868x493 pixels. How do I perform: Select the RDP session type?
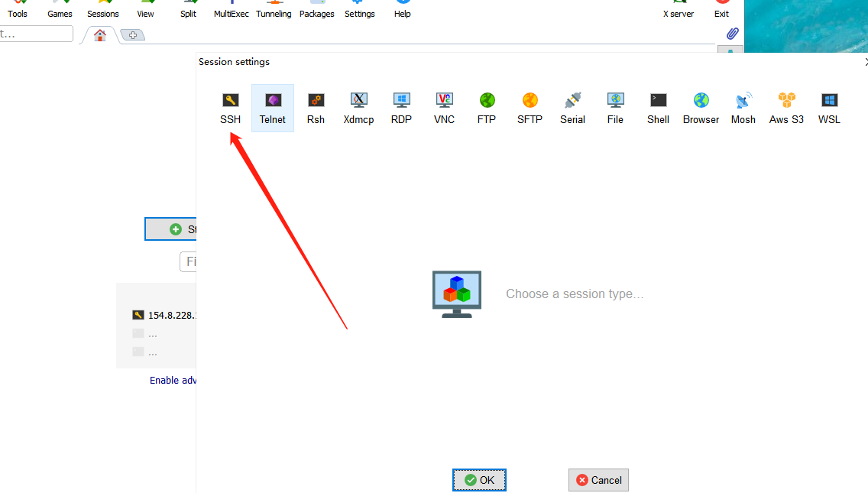pyautogui.click(x=401, y=108)
